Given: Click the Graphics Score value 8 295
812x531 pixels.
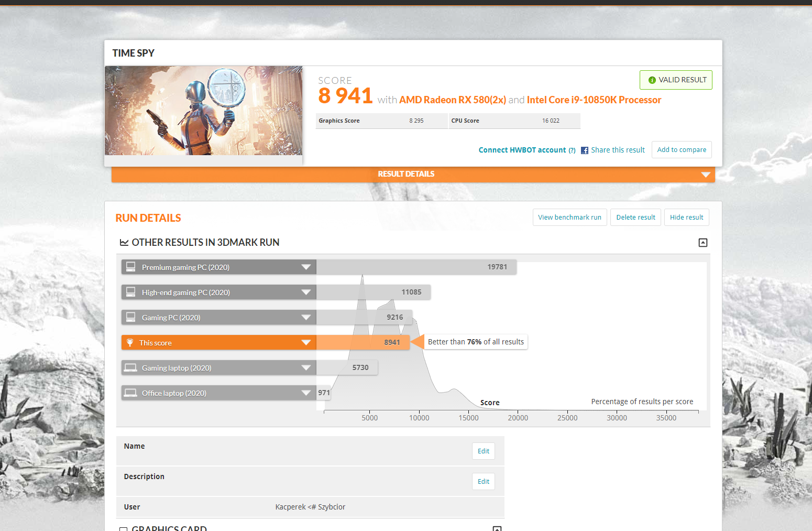Looking at the screenshot, I should pyautogui.click(x=416, y=121).
